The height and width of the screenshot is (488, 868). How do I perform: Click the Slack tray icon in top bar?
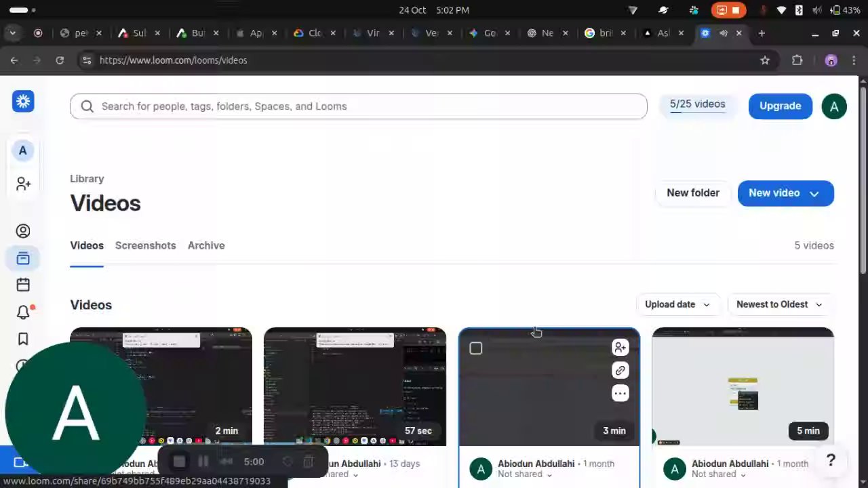pyautogui.click(x=693, y=10)
